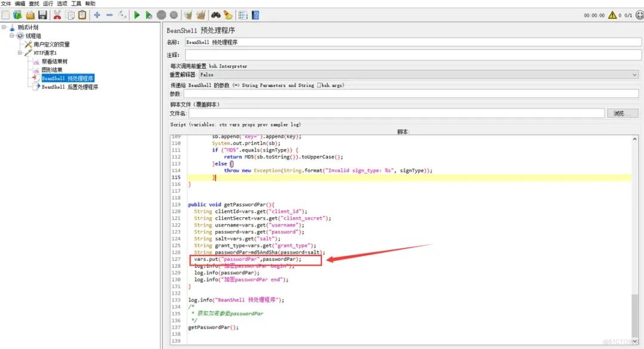Screen dimensions: 644x349
Task: Open the 运行 menu
Action: 48,4
